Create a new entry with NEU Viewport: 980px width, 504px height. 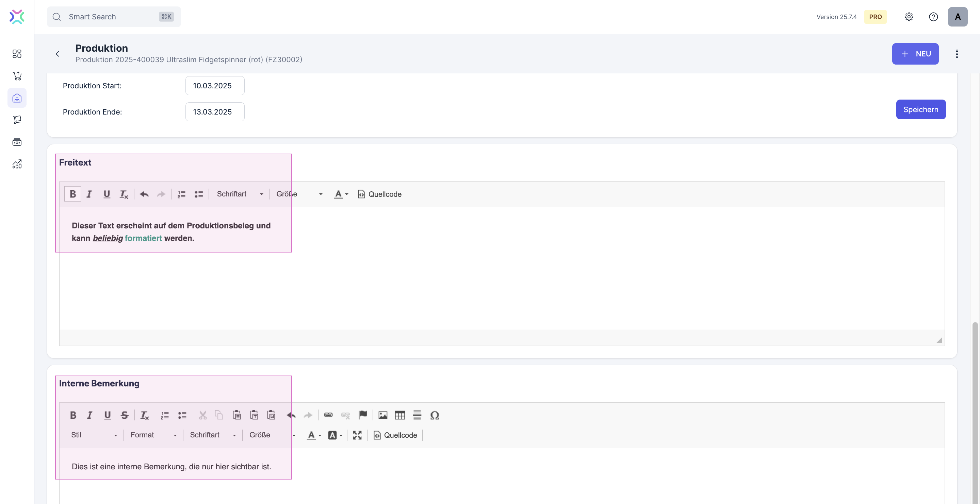[x=915, y=54]
